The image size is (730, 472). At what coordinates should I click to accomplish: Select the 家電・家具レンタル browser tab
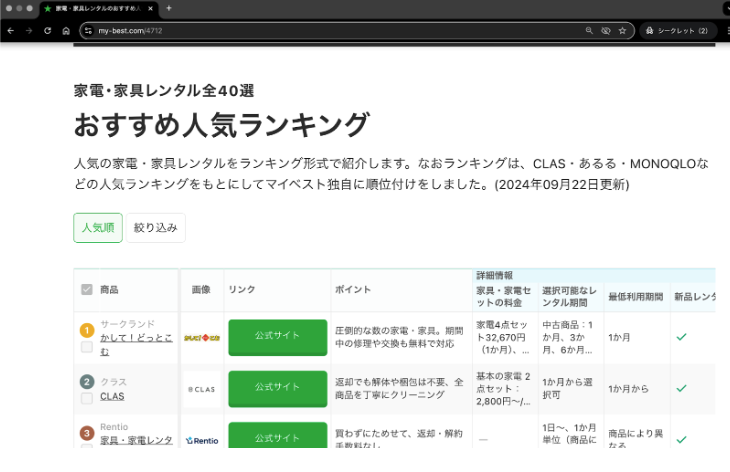(98, 8)
